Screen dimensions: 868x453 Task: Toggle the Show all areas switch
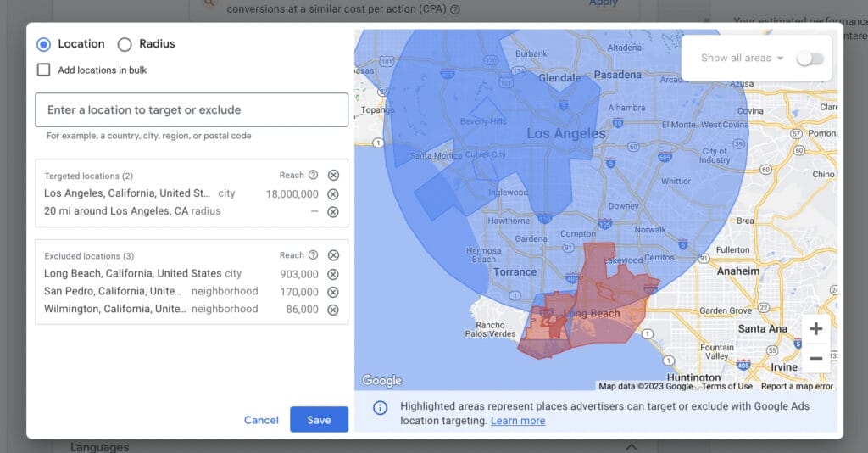click(810, 59)
